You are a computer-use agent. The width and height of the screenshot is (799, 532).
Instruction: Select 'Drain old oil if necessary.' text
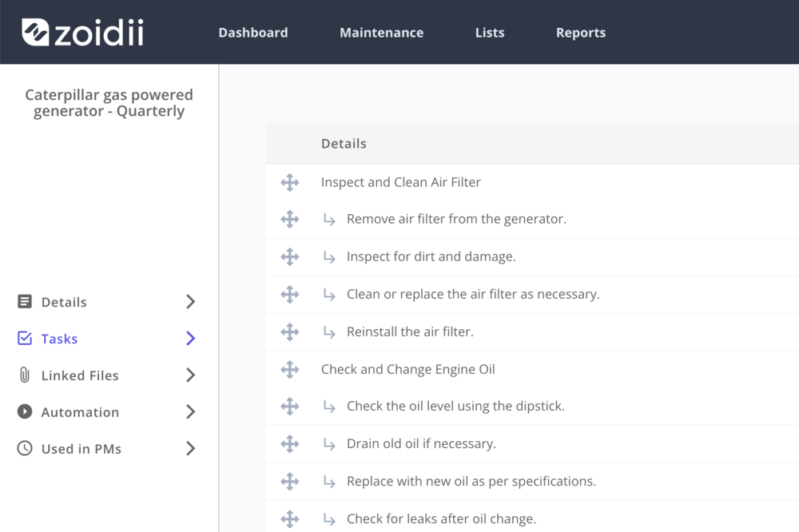coord(421,444)
